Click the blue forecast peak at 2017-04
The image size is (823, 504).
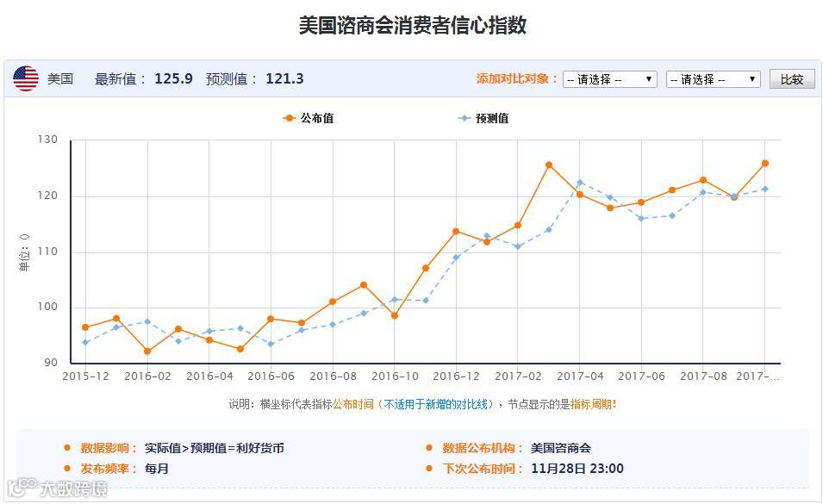pyautogui.click(x=580, y=183)
